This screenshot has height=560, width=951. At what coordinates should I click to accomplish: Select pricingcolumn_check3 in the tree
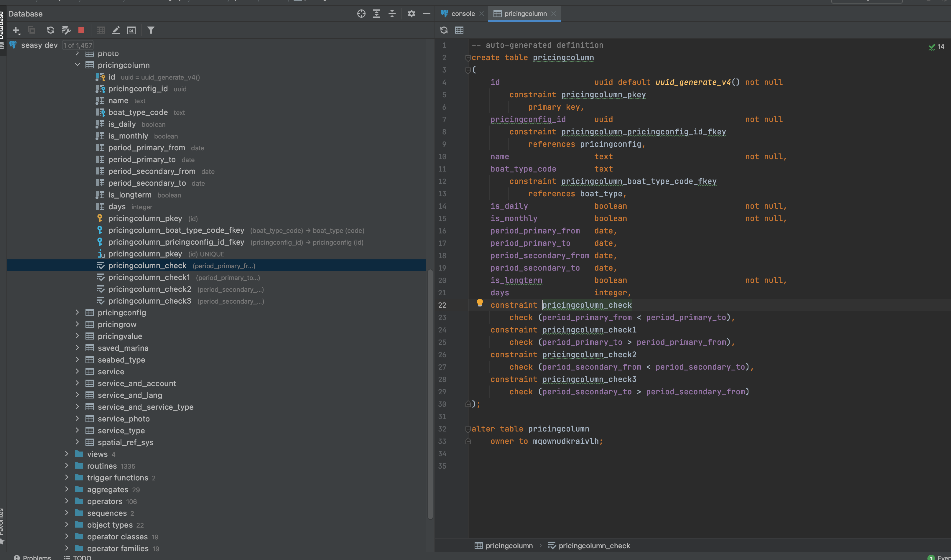pyautogui.click(x=149, y=301)
